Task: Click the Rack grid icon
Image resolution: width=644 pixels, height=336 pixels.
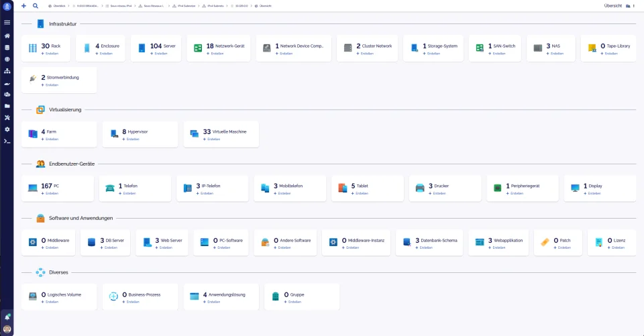Action: [x=32, y=48]
